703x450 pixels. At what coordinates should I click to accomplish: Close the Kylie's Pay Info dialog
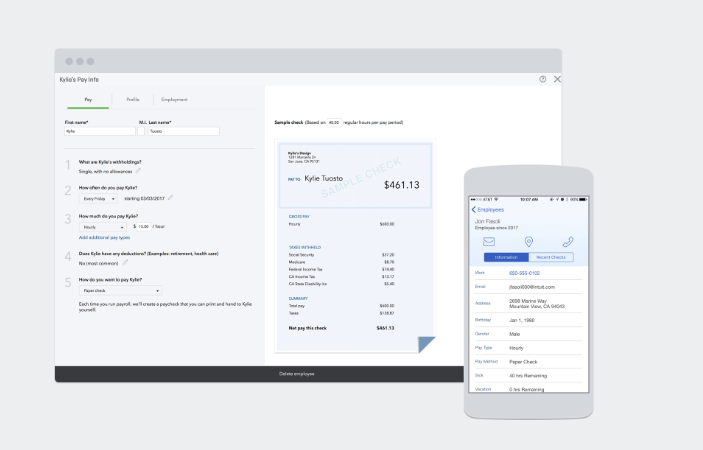click(x=557, y=79)
